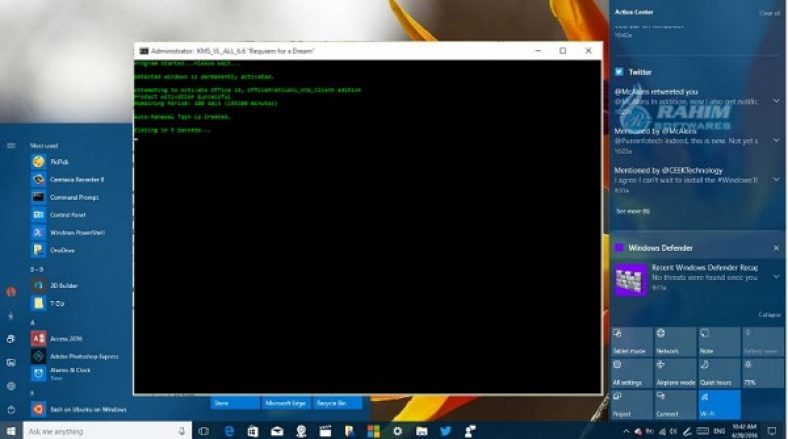The image size is (788, 439).
Task: Click See more under Twitter notifications
Action: tap(633, 211)
